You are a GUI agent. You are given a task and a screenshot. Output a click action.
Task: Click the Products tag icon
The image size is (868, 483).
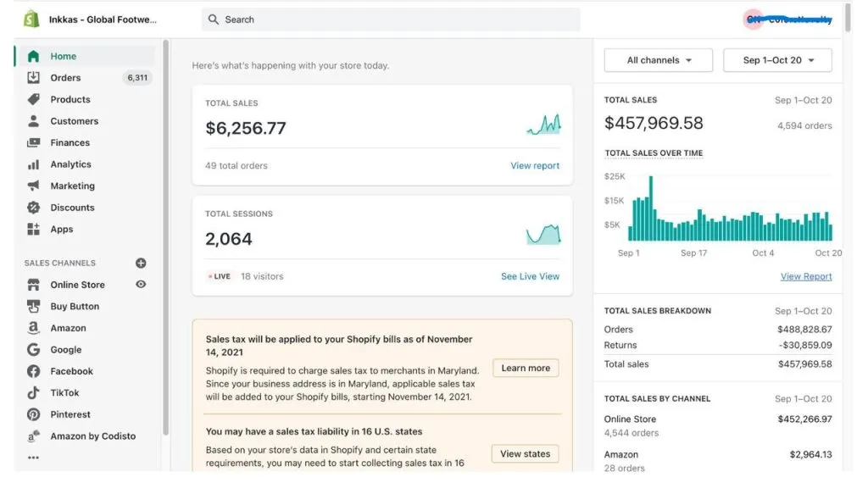point(33,99)
